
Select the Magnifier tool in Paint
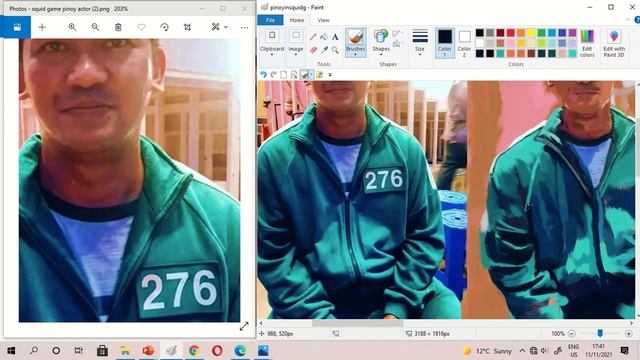click(x=335, y=50)
